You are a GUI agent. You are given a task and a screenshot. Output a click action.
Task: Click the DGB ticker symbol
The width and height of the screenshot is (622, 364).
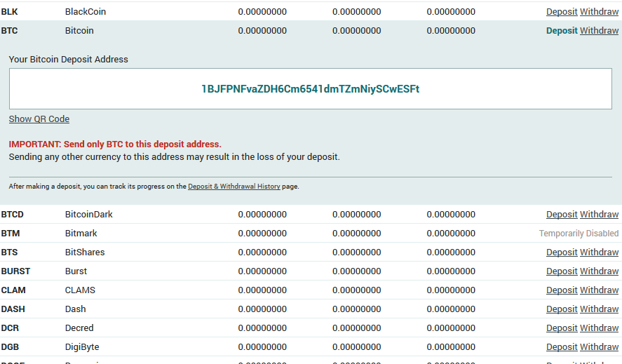[x=10, y=347]
